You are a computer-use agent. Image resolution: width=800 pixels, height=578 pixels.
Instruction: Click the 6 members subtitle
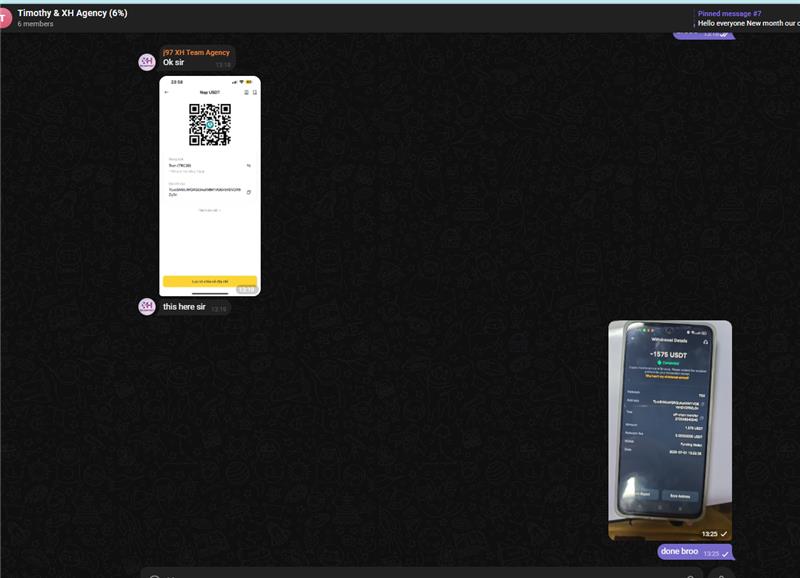[x=36, y=24]
